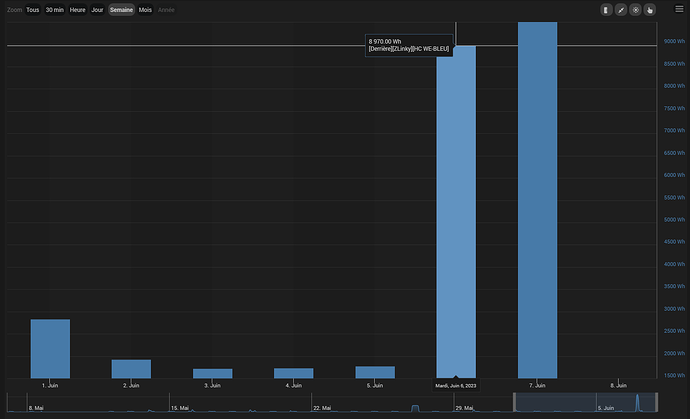Click the 8 970.00 Wh tooltip box
The image size is (690, 419).
pos(409,45)
